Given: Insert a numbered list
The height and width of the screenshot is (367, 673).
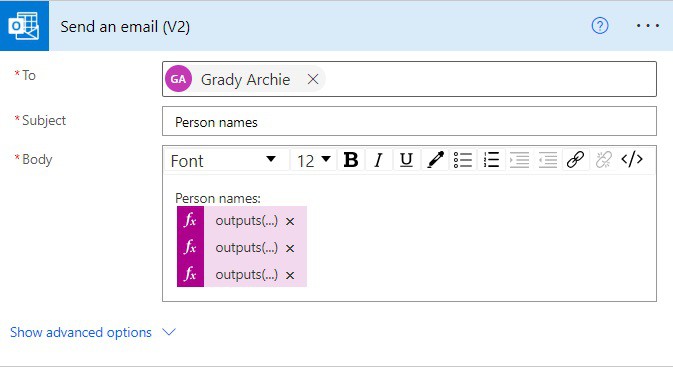Looking at the screenshot, I should (x=491, y=160).
